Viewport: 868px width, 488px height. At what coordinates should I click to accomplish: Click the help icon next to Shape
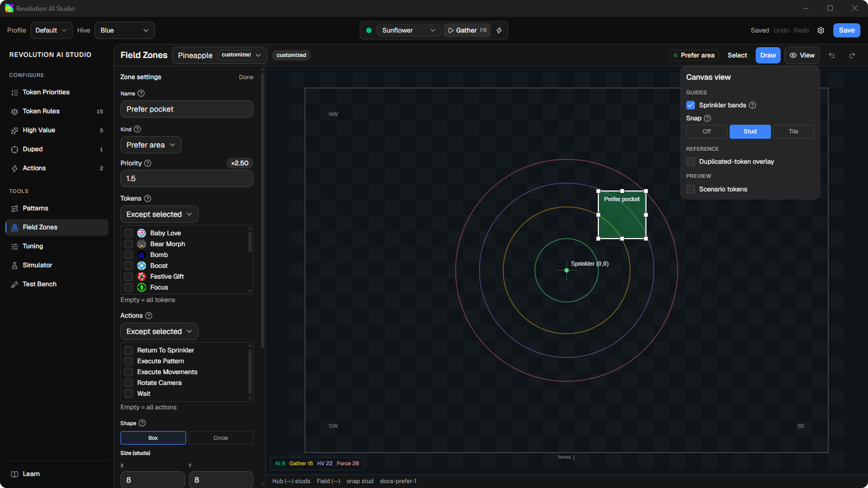[142, 423]
